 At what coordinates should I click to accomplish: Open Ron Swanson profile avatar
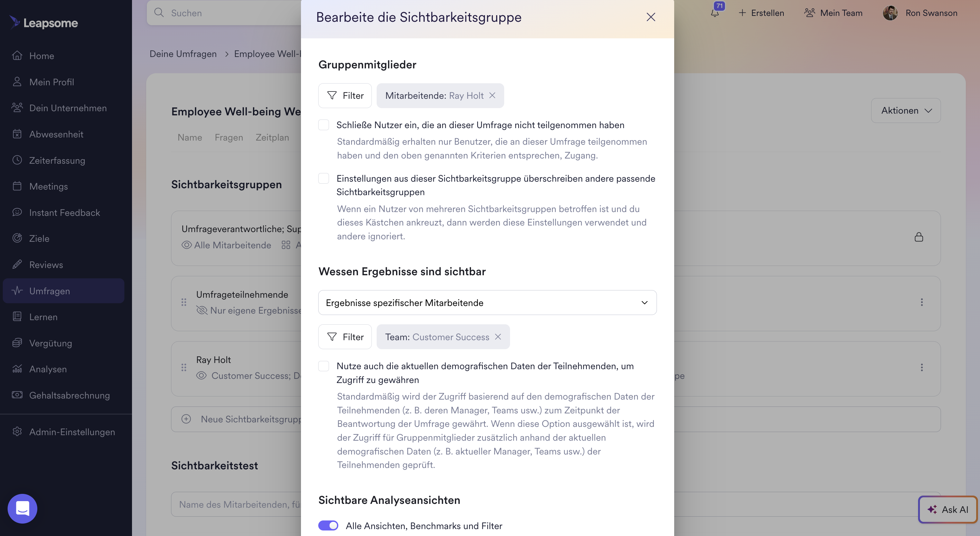pyautogui.click(x=890, y=13)
